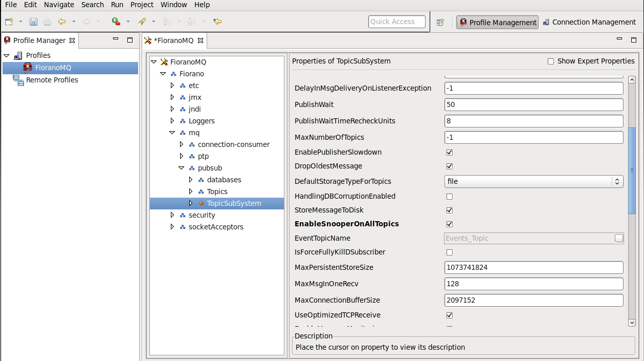Open the Navigate menu
Screen dimensions: 644x361
click(59, 5)
